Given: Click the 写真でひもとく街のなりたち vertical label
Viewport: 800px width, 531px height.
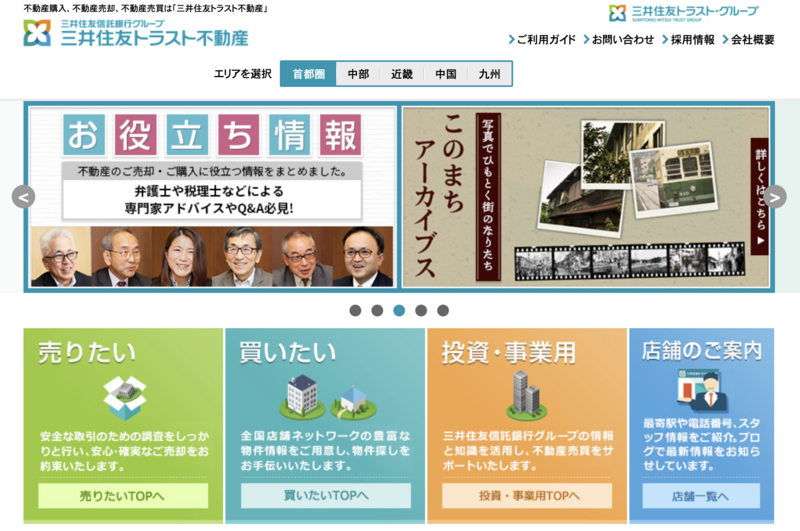Looking at the screenshot, I should [488, 196].
